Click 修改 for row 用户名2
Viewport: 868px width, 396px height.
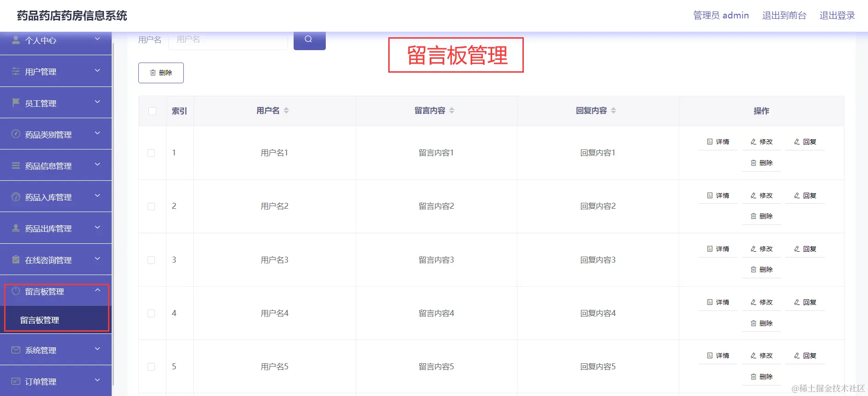(761, 195)
